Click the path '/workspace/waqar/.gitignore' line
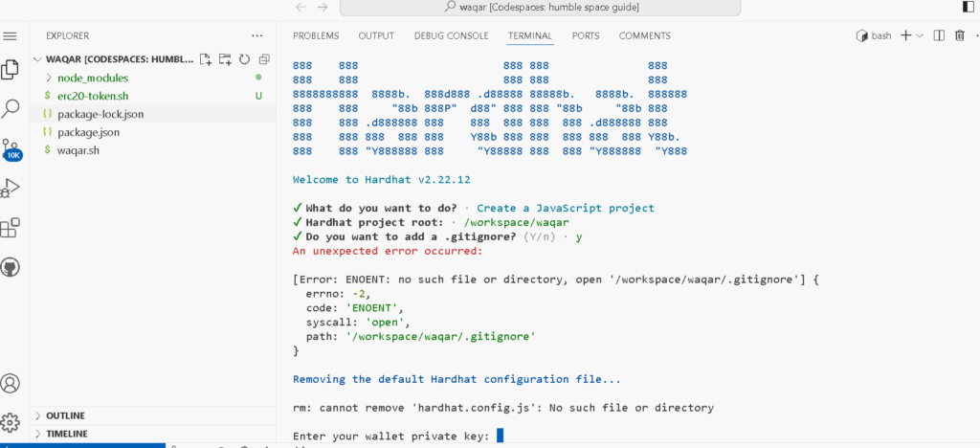This screenshot has height=448, width=980. (421, 337)
